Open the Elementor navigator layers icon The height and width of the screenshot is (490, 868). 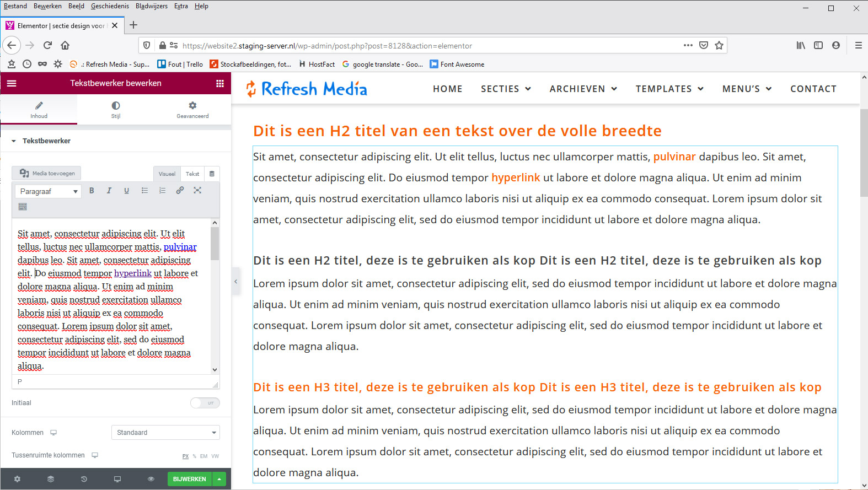pos(51,479)
